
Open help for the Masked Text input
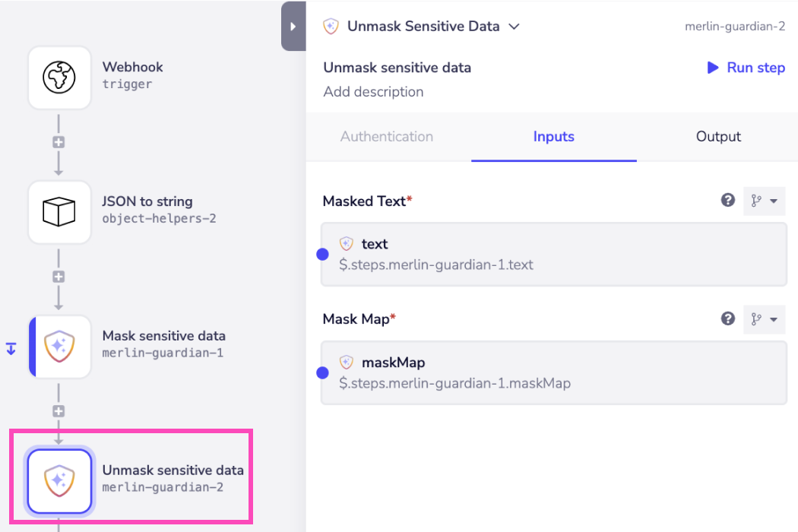(x=728, y=200)
